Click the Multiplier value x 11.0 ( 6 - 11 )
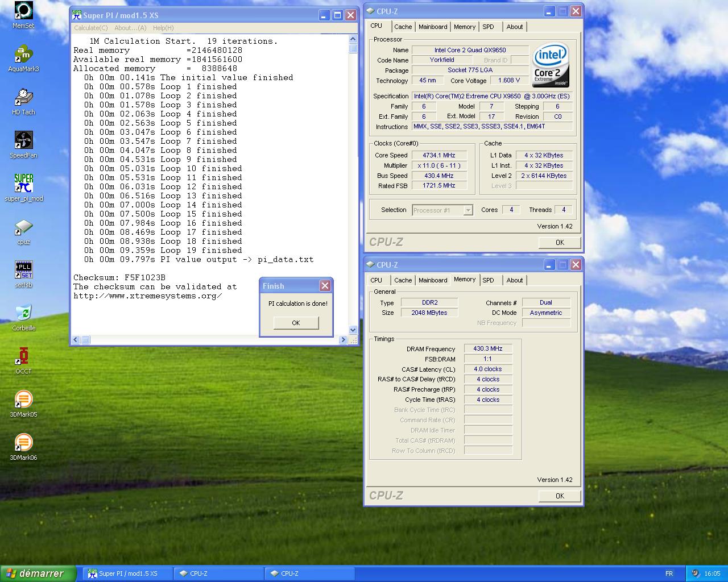728x582 pixels. [439, 165]
